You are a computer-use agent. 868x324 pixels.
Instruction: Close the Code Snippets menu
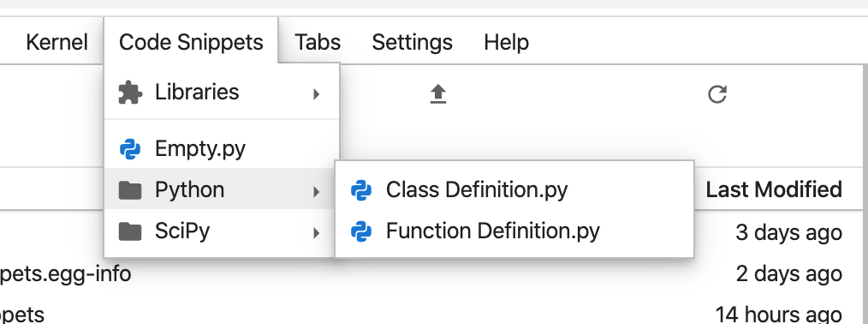191,42
